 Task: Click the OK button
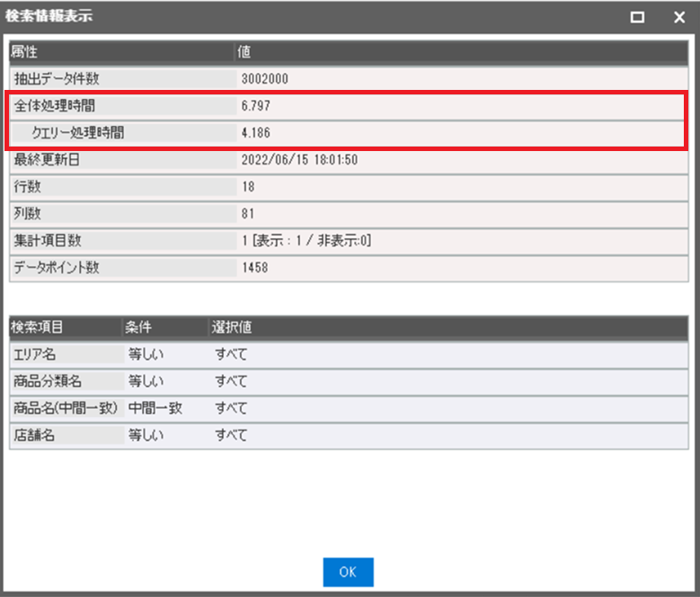click(x=348, y=572)
